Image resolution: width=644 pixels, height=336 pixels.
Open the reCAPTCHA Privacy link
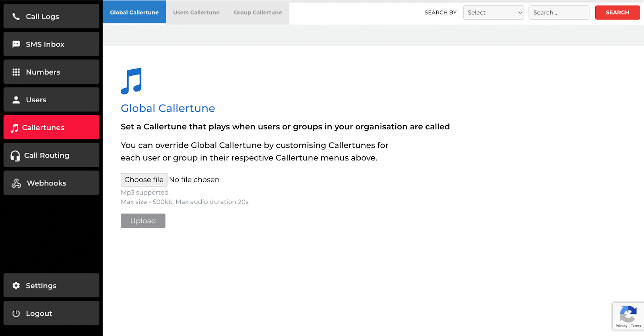coord(621,326)
